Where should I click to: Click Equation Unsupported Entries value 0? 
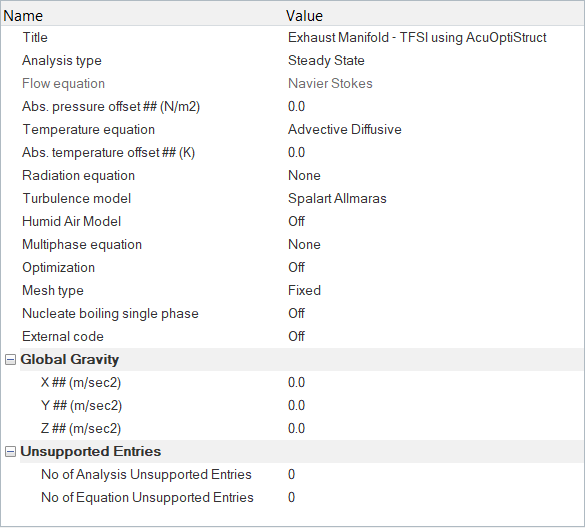(291, 498)
